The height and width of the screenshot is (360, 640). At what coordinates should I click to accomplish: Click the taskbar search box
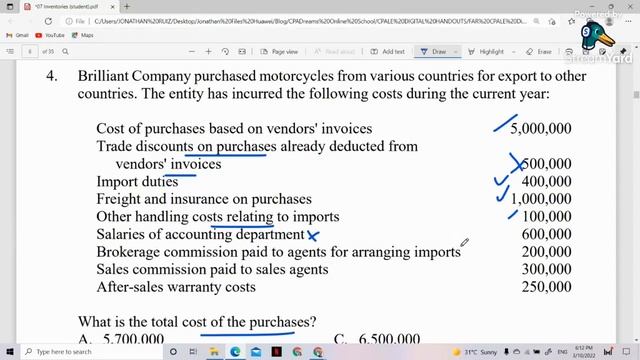[x=92, y=351]
